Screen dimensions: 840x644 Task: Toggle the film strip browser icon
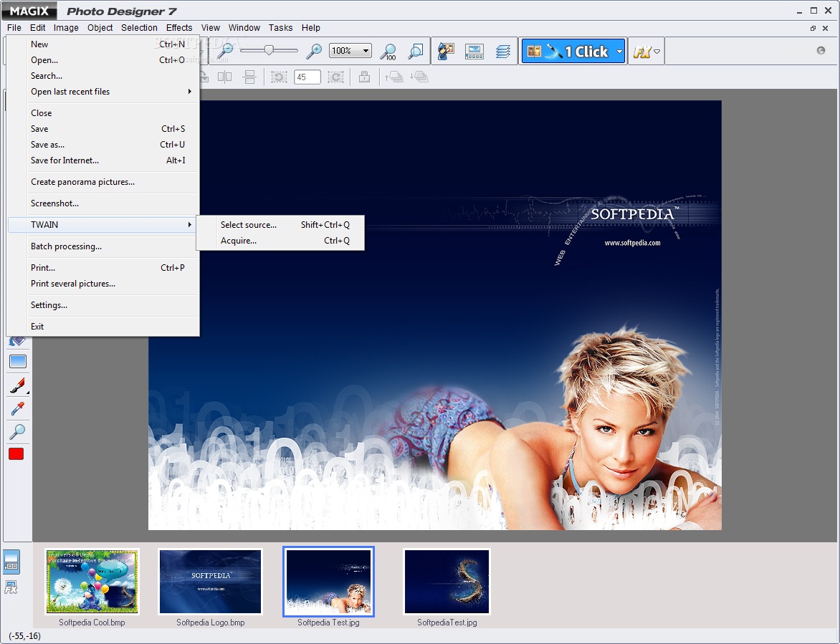tap(11, 562)
